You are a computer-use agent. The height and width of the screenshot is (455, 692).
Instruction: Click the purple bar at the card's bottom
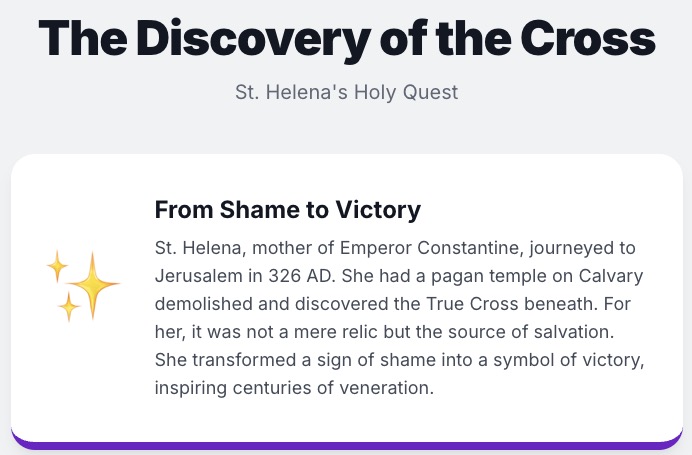click(346, 445)
